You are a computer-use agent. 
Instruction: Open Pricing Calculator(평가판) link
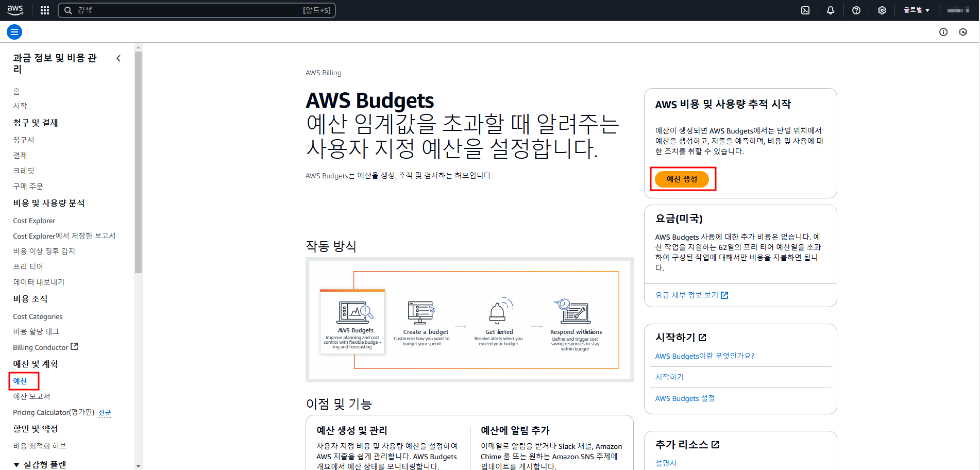point(54,412)
